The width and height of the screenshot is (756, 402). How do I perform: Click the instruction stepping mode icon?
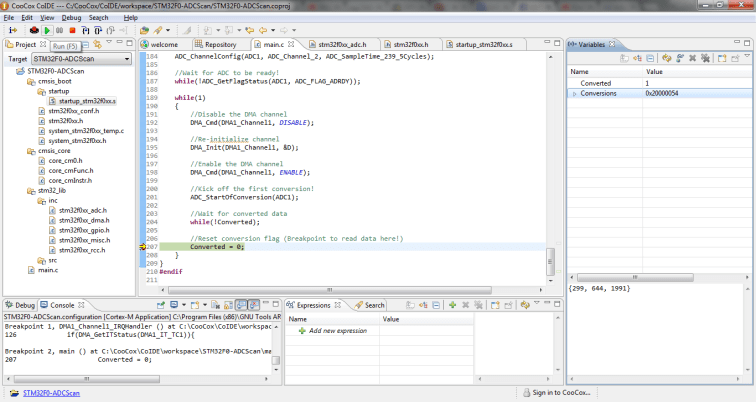[x=13, y=30]
